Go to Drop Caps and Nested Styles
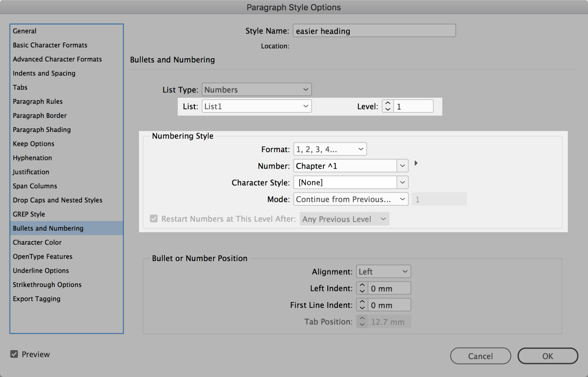The image size is (588, 377). click(x=58, y=200)
